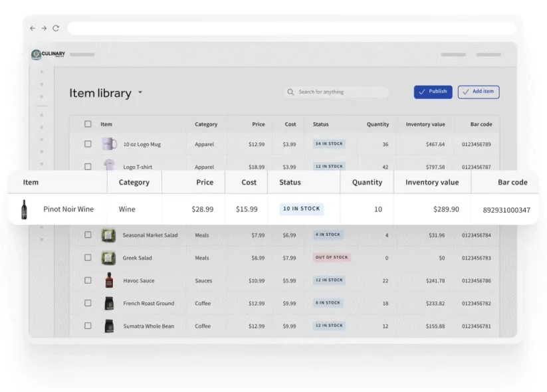Click the Greek Salad item image

(108, 258)
